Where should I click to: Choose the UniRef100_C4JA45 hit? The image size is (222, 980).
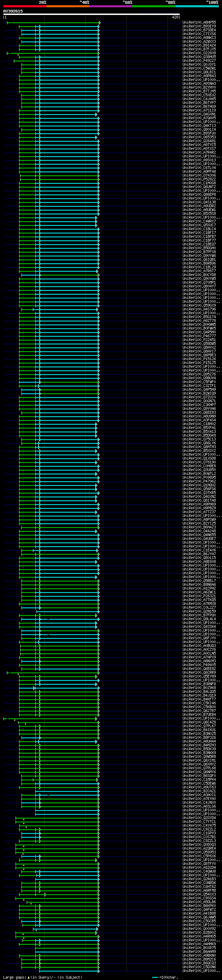(199, 99)
